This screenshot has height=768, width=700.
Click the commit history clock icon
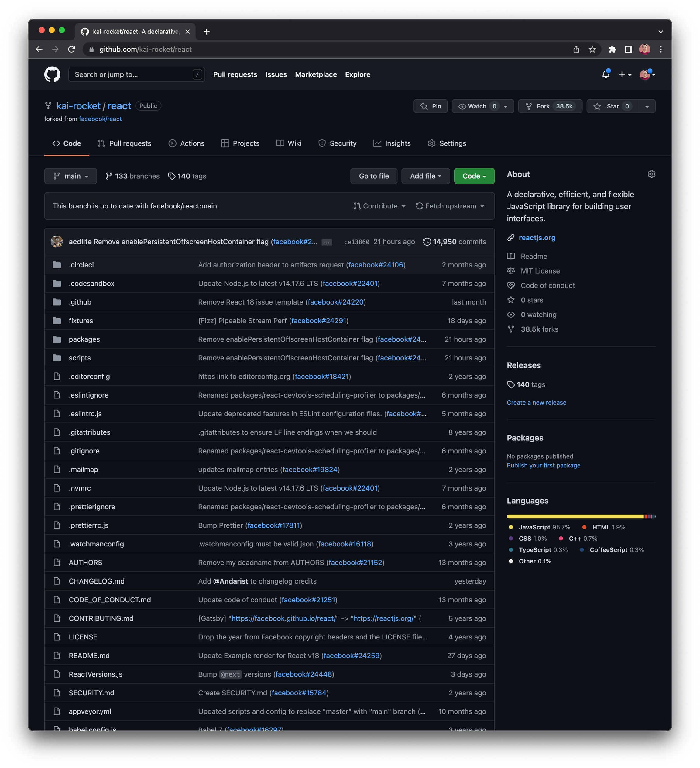point(427,242)
